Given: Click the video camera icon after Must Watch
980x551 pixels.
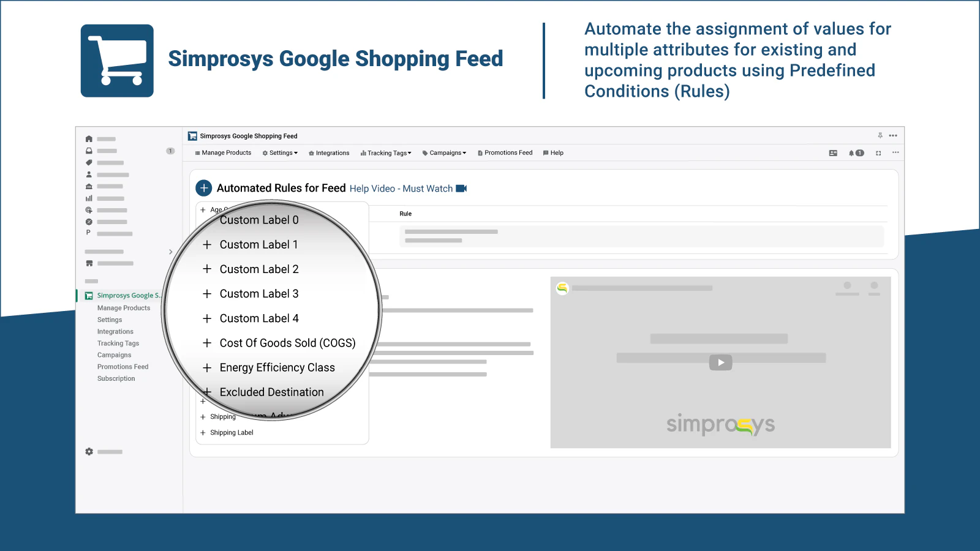Looking at the screenshot, I should click(461, 189).
